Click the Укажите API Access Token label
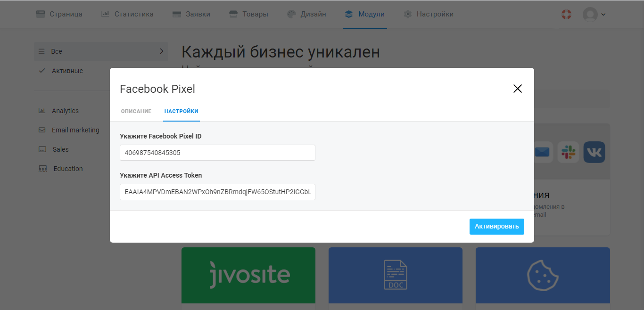The height and width of the screenshot is (310, 644). pyautogui.click(x=161, y=175)
